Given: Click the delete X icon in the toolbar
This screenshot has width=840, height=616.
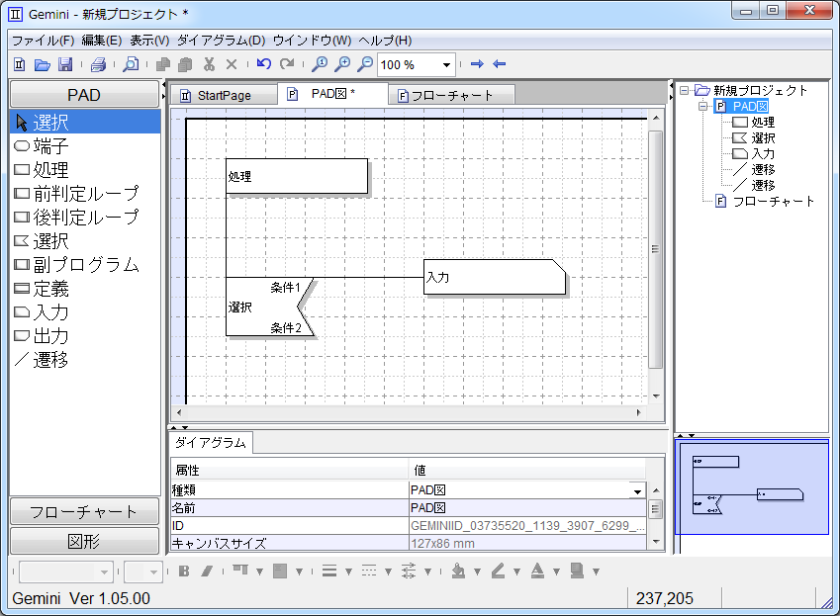Looking at the screenshot, I should [232, 64].
